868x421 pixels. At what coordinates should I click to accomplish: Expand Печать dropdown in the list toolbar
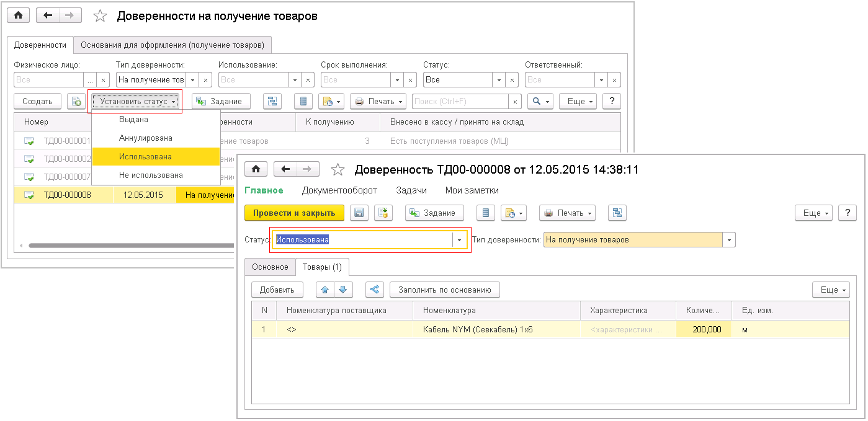378,101
